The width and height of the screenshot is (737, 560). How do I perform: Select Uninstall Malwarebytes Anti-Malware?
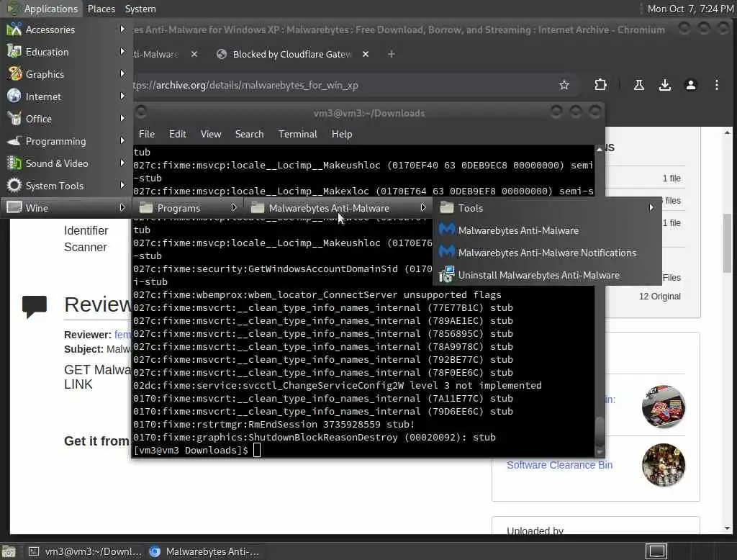pyautogui.click(x=547, y=275)
